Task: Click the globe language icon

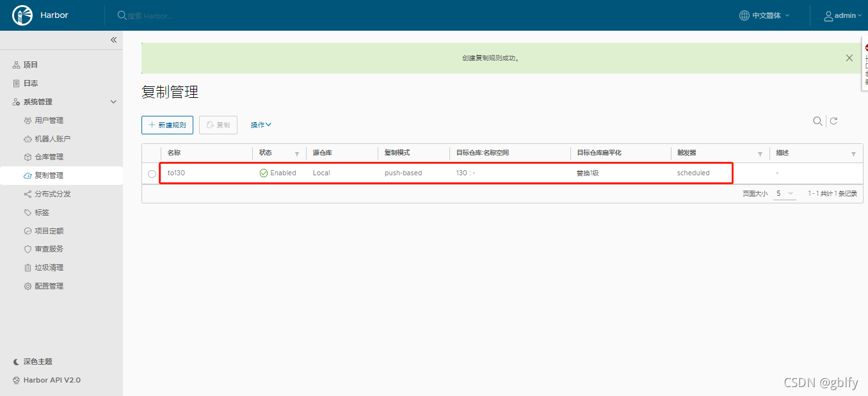Action: click(x=744, y=15)
